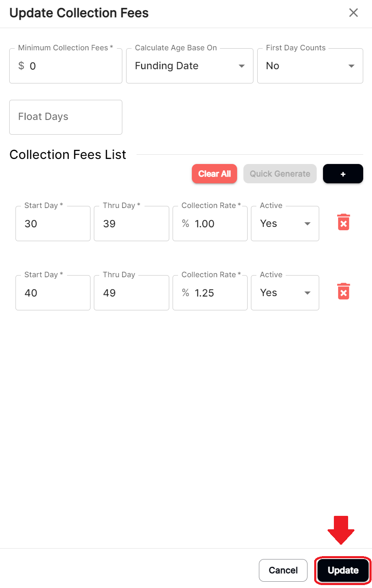Edit Start Day value 40
The height and width of the screenshot is (588, 372).
(x=53, y=293)
